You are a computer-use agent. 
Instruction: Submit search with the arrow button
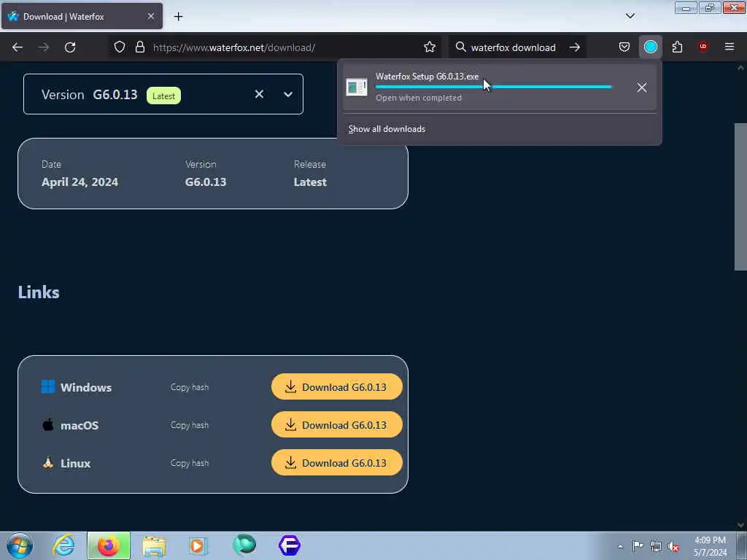[575, 47]
